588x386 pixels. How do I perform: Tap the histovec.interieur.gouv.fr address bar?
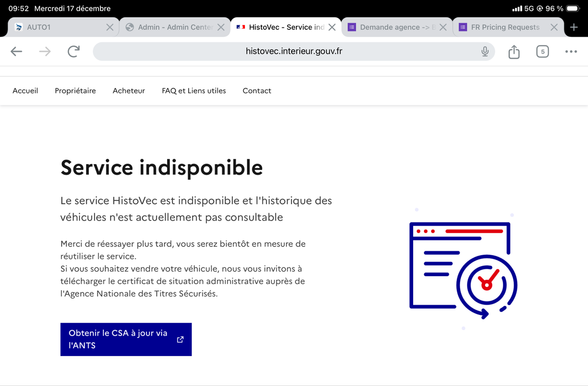click(x=293, y=51)
